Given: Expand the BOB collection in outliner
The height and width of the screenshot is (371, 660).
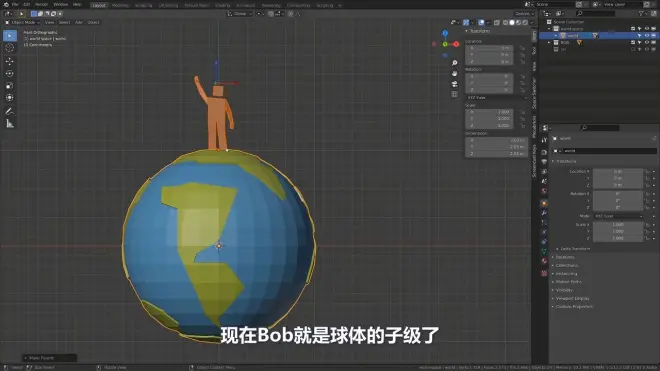Looking at the screenshot, I should pyautogui.click(x=549, y=43).
